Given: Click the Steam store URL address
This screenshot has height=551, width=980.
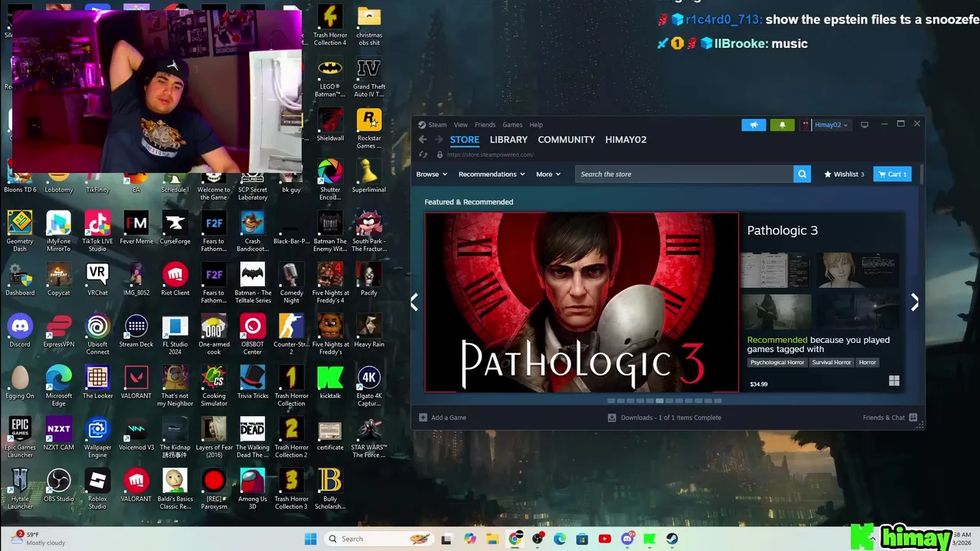Looking at the screenshot, I should click(x=490, y=155).
